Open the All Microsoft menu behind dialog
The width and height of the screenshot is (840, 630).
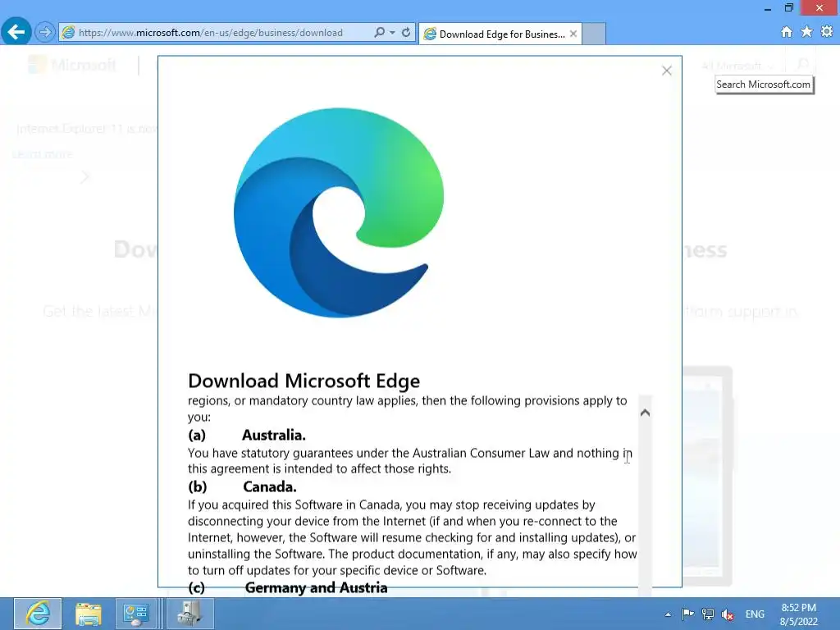click(x=737, y=66)
